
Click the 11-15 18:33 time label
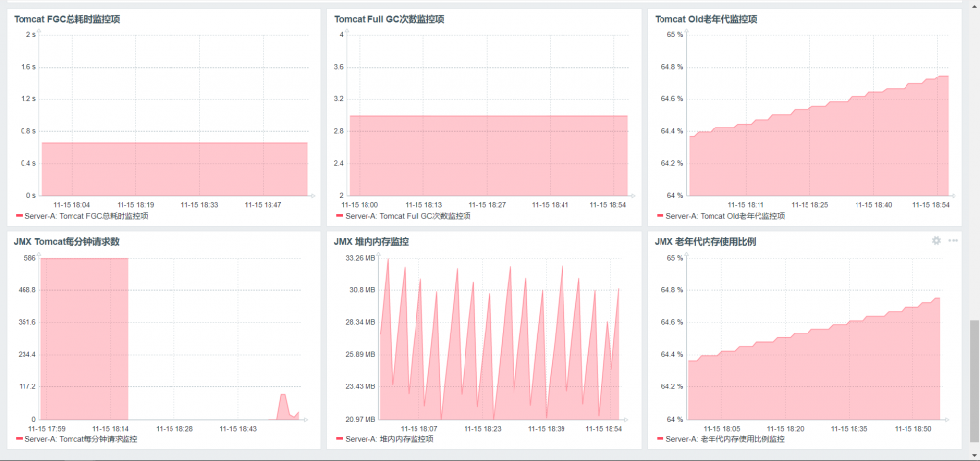pyautogui.click(x=199, y=205)
